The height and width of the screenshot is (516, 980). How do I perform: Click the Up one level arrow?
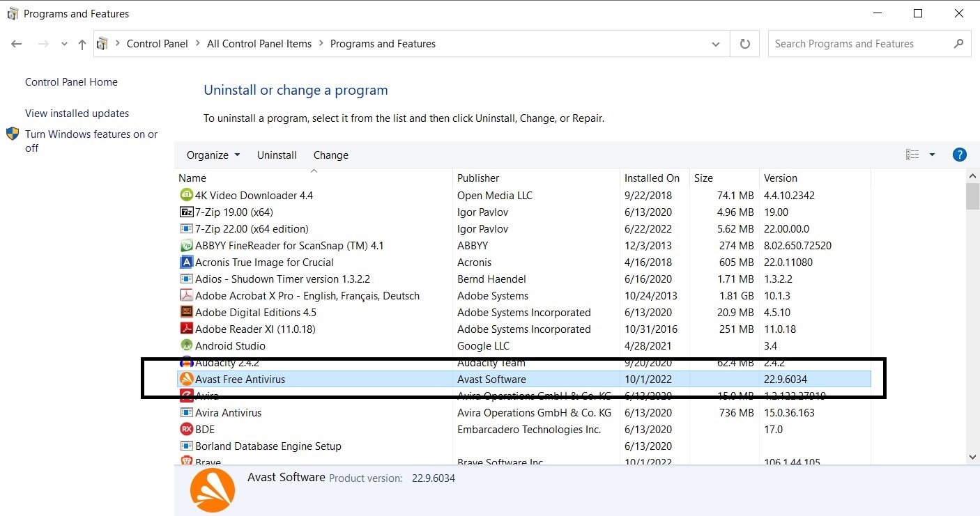click(82, 44)
